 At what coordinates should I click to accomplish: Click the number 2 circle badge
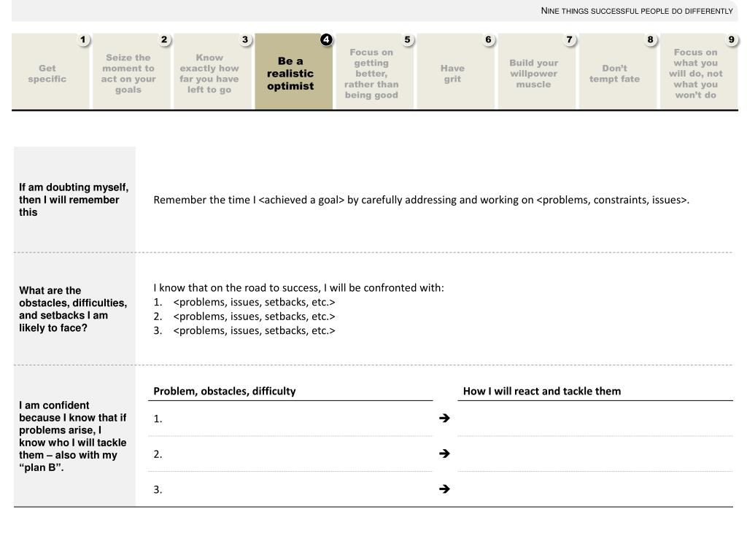pyautogui.click(x=164, y=39)
